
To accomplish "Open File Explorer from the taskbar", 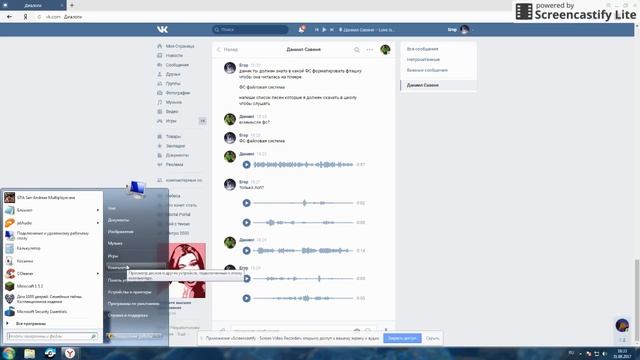I will pyautogui.click(x=29, y=353).
